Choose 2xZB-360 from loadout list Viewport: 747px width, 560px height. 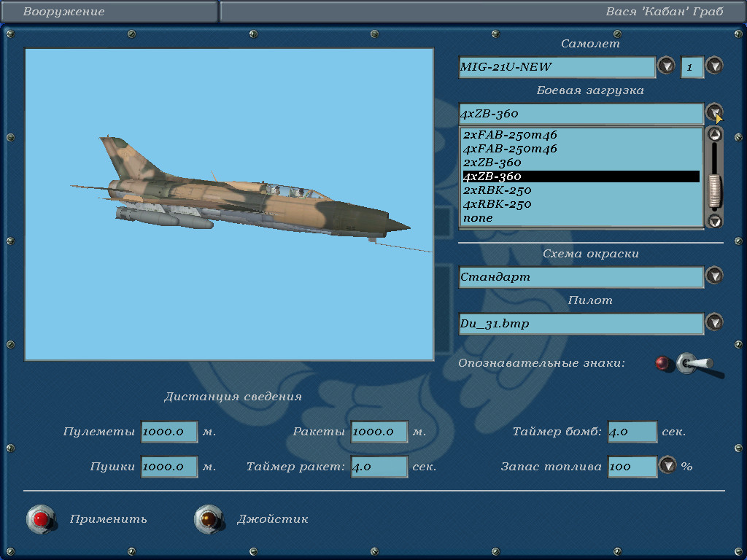click(581, 163)
